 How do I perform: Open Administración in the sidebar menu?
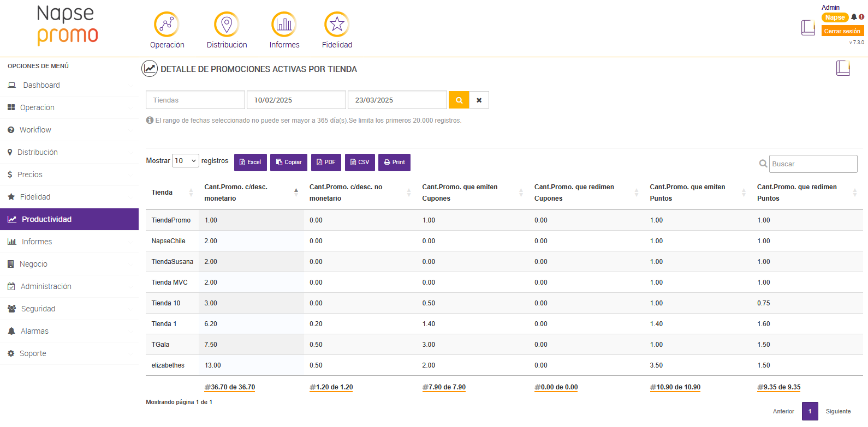46,286
